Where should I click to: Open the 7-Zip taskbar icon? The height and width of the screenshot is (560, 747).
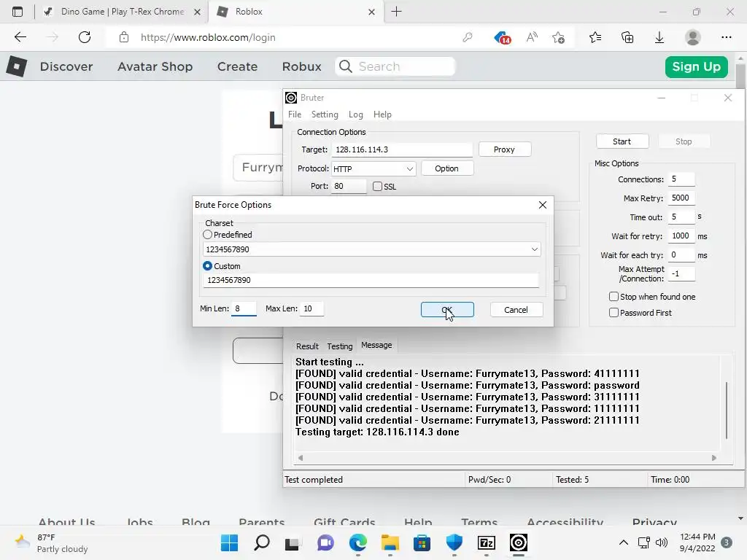[487, 542]
